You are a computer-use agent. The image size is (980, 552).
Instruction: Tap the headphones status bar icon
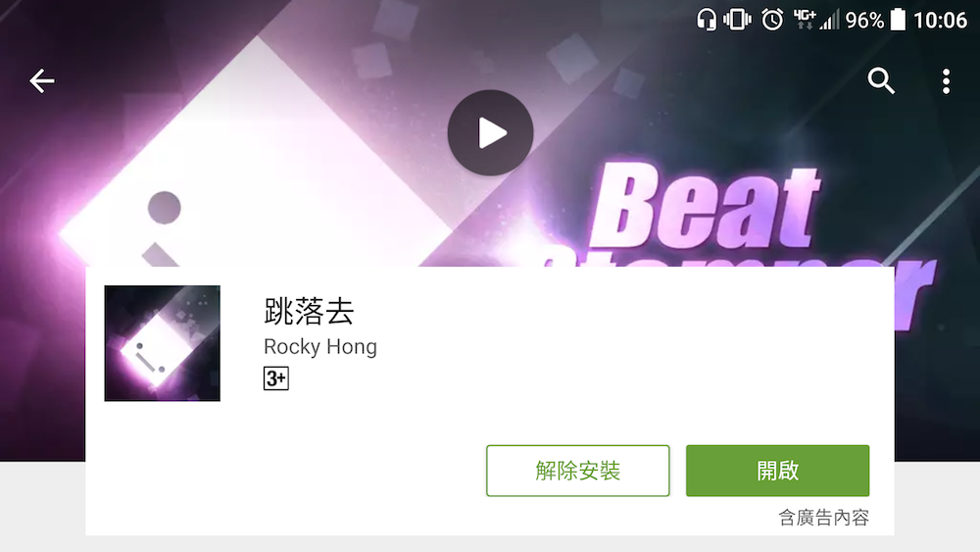pyautogui.click(x=707, y=20)
